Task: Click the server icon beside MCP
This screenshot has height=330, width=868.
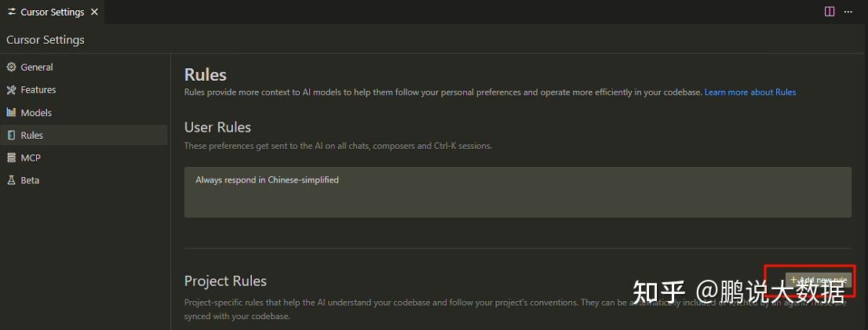Action: click(x=11, y=158)
